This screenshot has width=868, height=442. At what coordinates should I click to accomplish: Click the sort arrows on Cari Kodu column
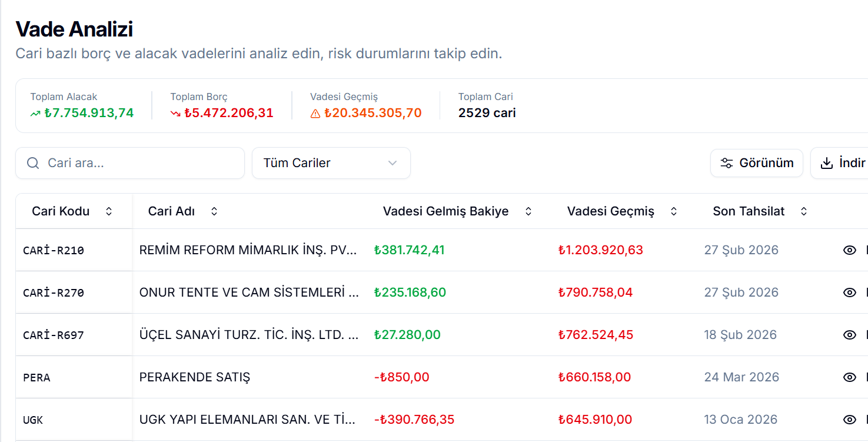tap(109, 211)
